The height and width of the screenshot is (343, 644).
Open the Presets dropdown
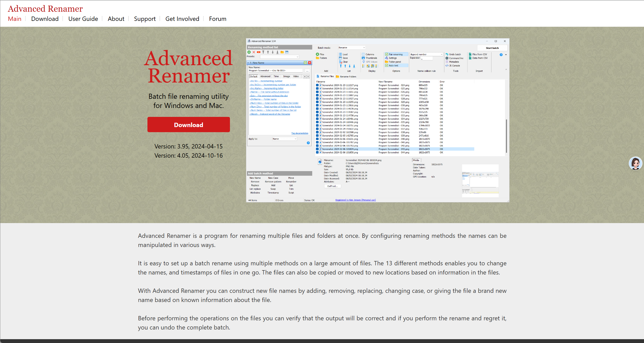(279, 57)
